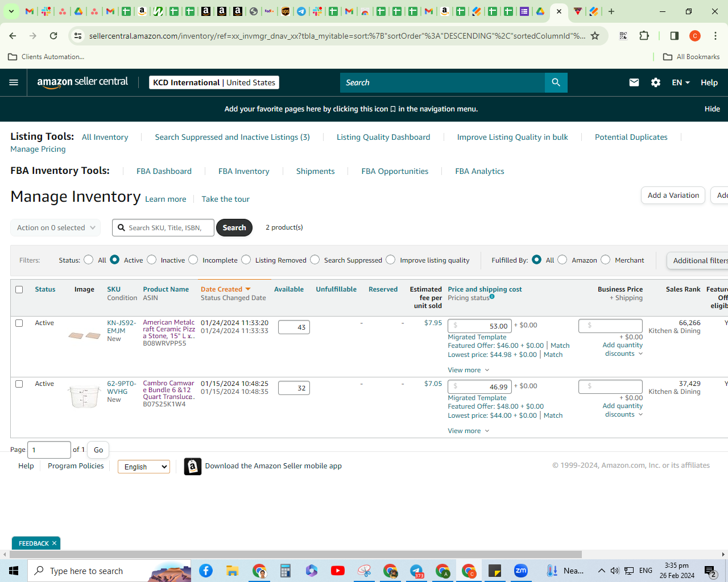
Task: Choose Fulfilled By Amazon radio button
Action: 562,260
